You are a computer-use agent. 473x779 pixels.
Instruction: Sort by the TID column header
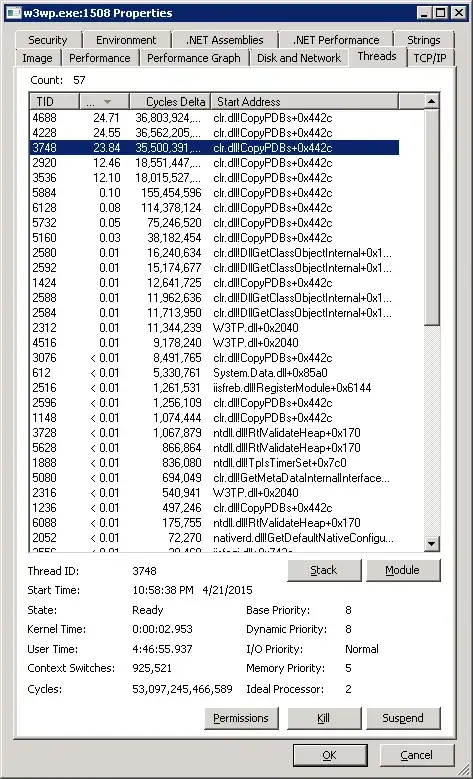(55, 101)
